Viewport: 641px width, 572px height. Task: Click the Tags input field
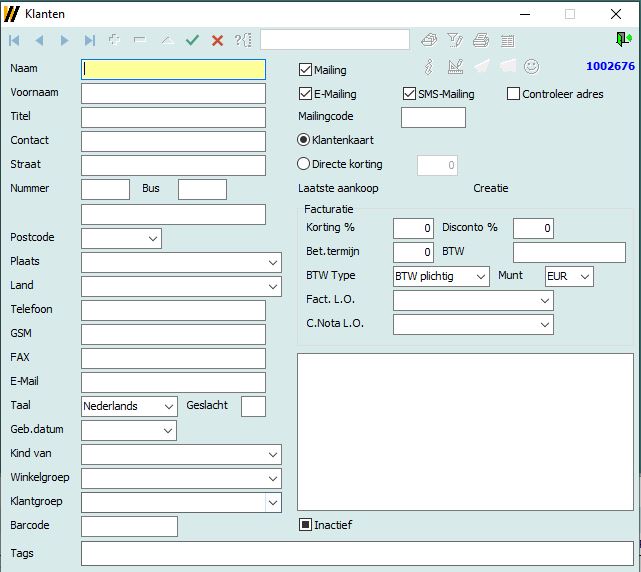(357, 554)
